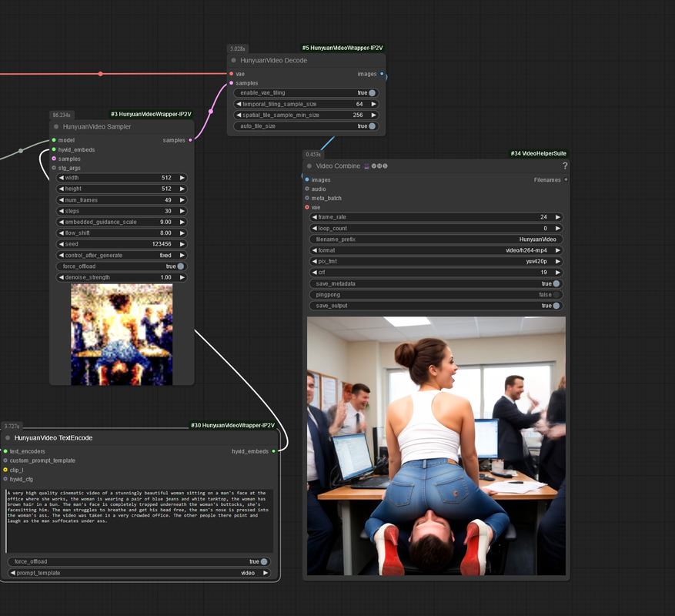This screenshot has height=616, width=675.
Task: Increase width with its right arrow
Action: 182,177
